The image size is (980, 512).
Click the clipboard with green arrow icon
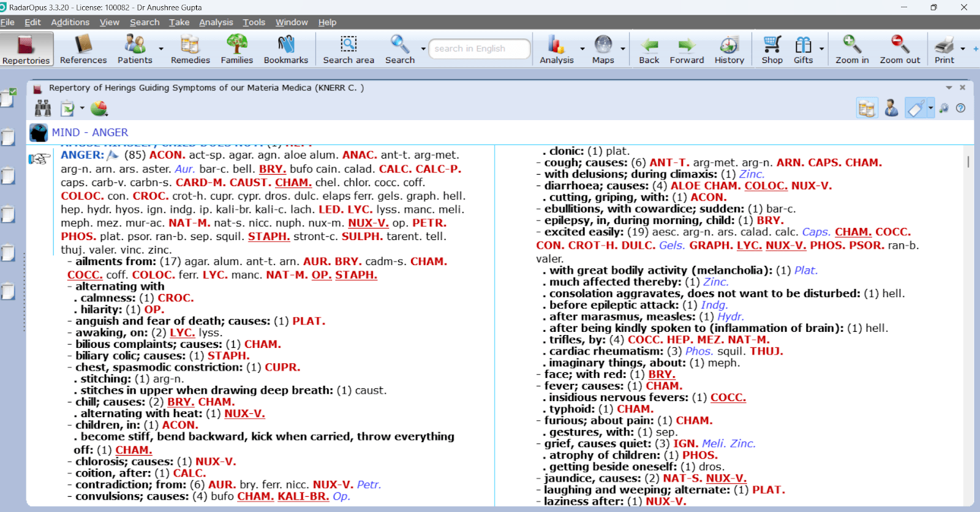coord(67,109)
